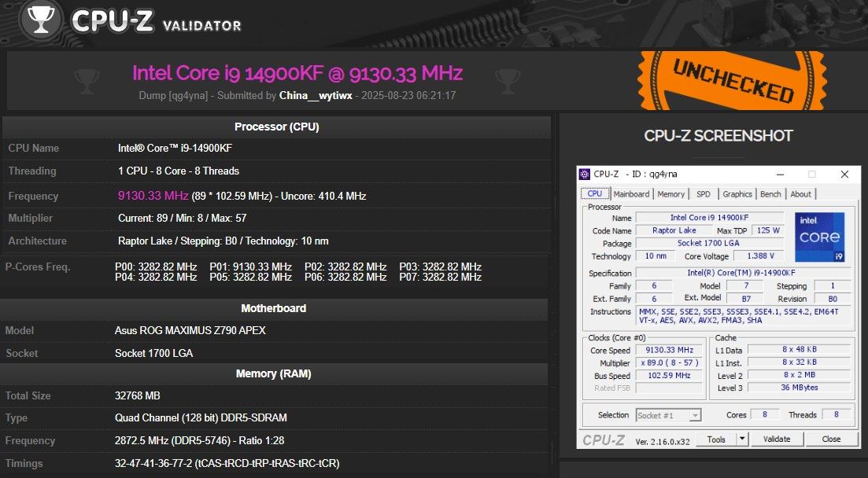The width and height of the screenshot is (868, 478).
Task: Click the Validate button
Action: (x=777, y=439)
